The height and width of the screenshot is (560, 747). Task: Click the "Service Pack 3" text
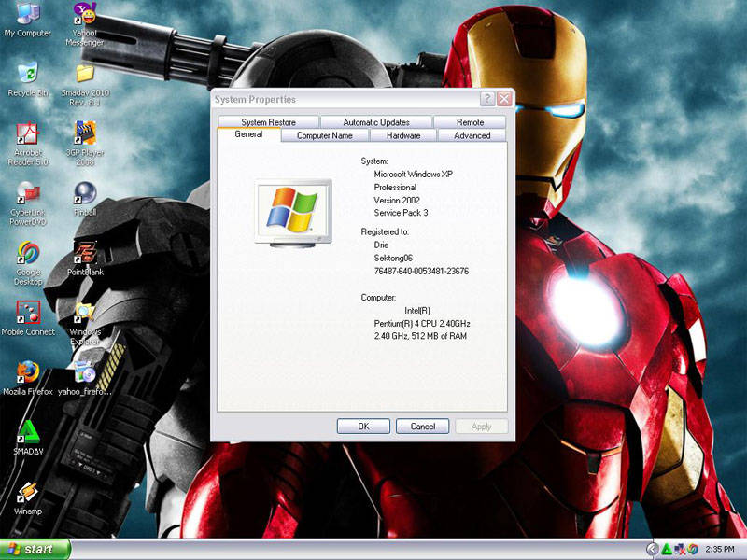(x=401, y=213)
